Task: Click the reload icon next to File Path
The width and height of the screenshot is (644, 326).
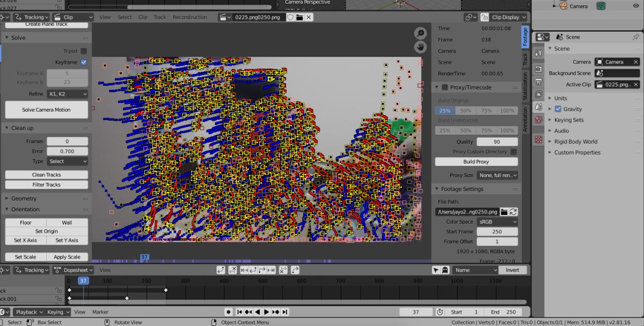Action: tap(514, 212)
